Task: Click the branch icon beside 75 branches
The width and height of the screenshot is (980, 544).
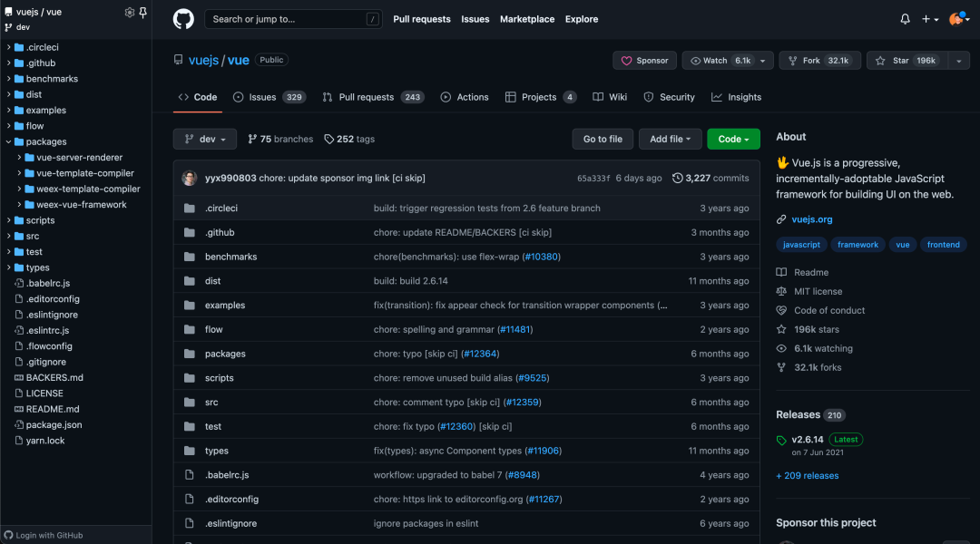Action: tap(252, 140)
